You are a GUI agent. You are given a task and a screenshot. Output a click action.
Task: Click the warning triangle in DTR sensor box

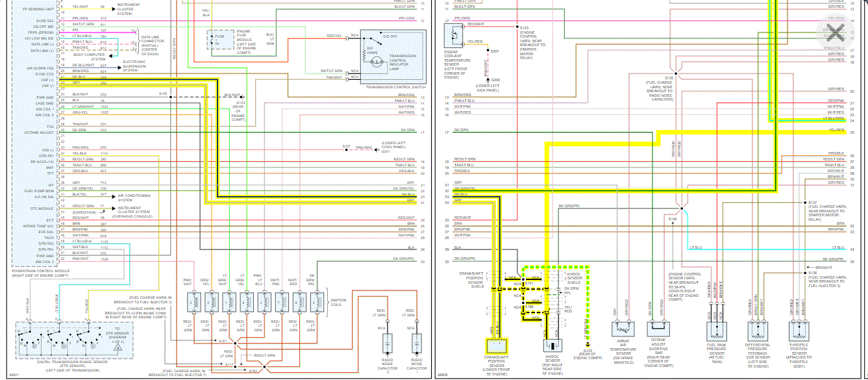[118, 348]
